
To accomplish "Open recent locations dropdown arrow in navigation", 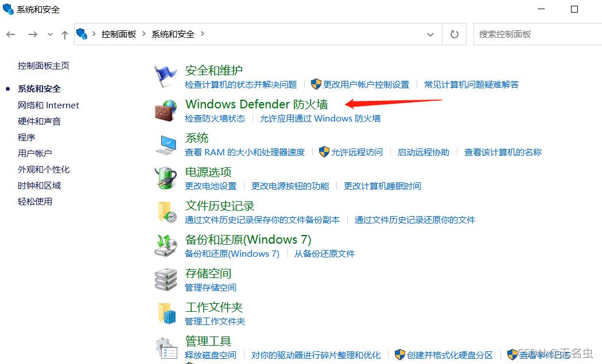I will [50, 34].
